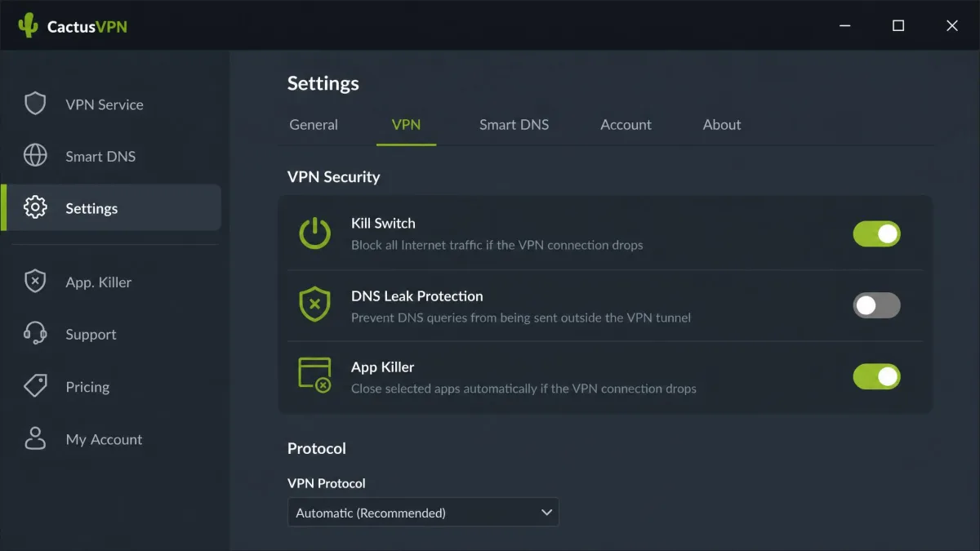
Task: Click the globe icon beside Smart DNS
Action: point(35,155)
